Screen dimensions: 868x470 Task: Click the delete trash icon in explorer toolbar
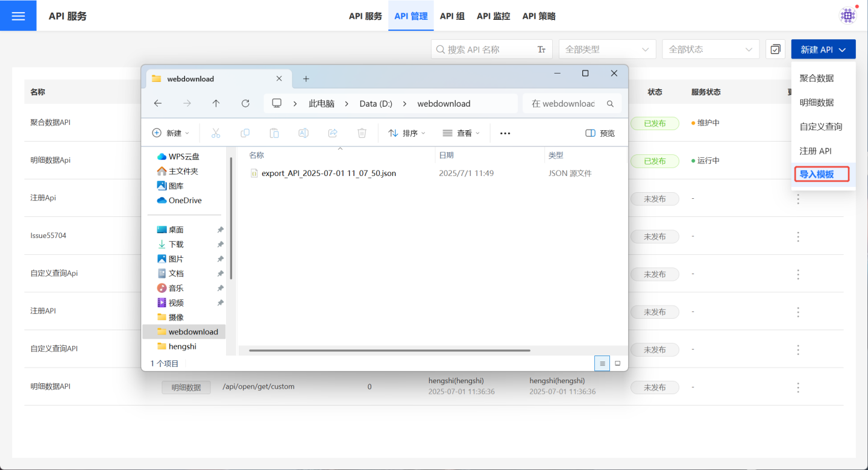pyautogui.click(x=362, y=133)
